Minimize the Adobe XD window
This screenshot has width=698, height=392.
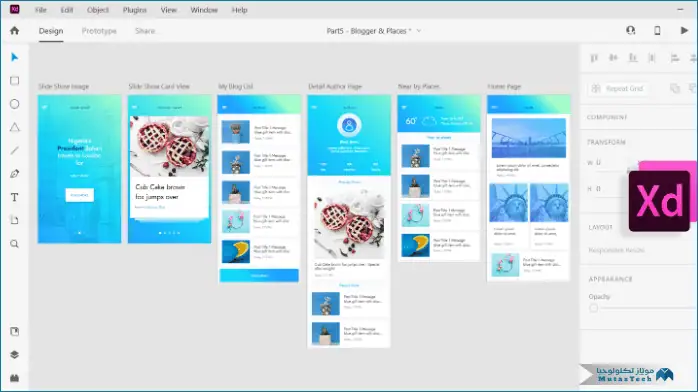coord(680,9)
